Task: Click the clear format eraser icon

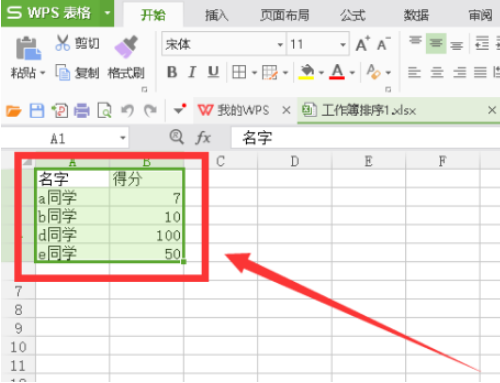Action: click(373, 72)
